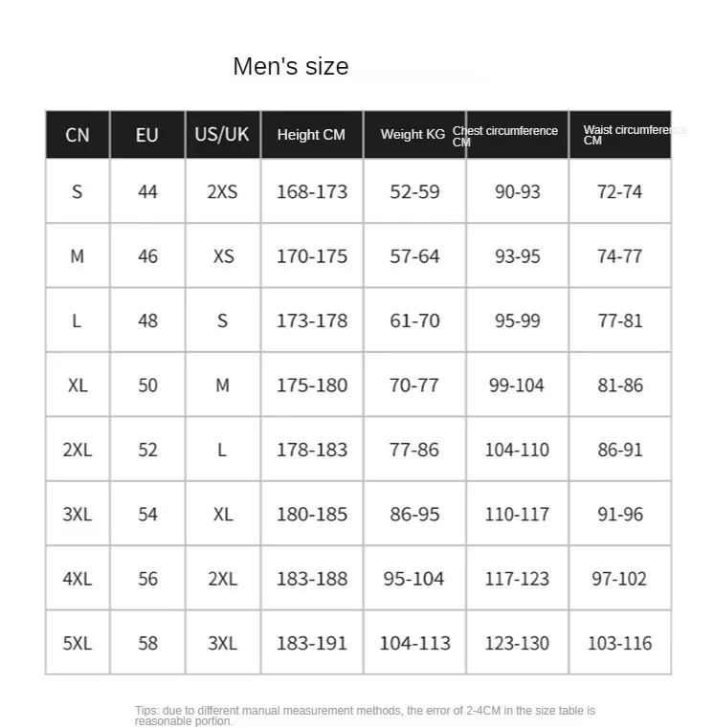
Task: Click the 2XS cell in US/UK column
Action: [222, 191]
